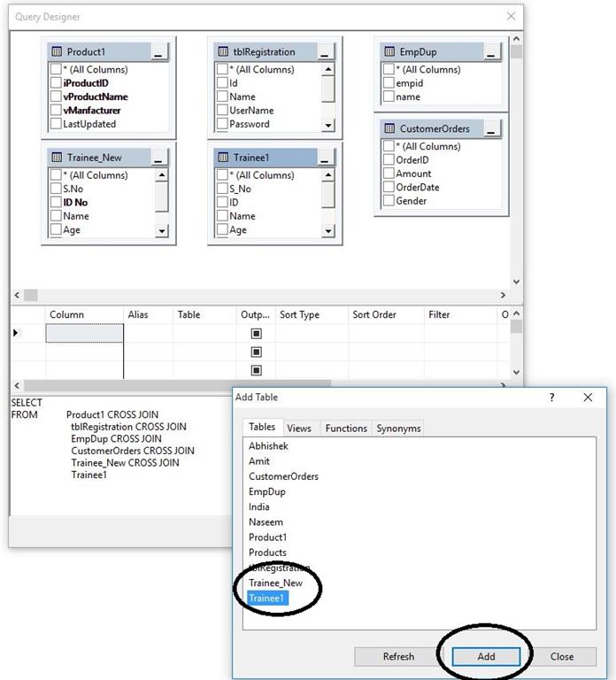This screenshot has width=616, height=680.
Task: Check Amount in CustomerOrders
Action: pos(389,174)
